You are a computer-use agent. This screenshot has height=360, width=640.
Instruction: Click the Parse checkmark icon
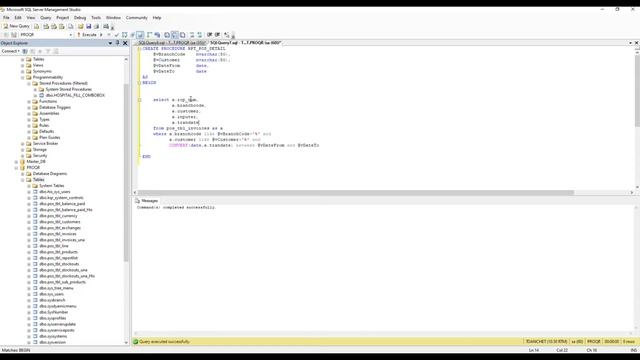[x=117, y=35]
